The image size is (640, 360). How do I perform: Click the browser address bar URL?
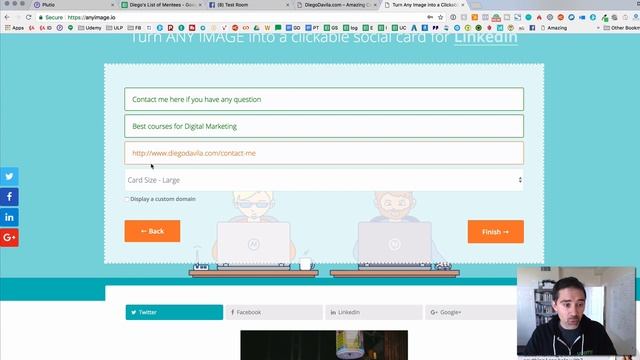click(x=91, y=18)
